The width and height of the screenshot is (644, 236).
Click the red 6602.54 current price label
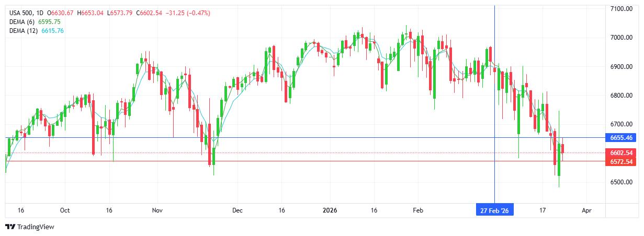[622, 153]
